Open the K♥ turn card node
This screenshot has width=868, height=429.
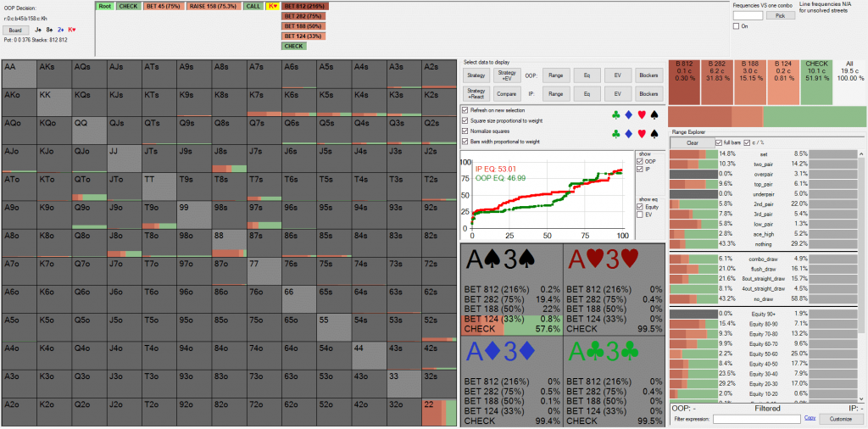pos(273,6)
